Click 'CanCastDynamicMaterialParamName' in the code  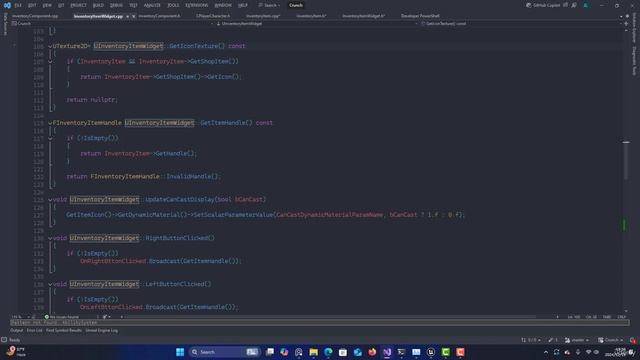tap(329, 215)
